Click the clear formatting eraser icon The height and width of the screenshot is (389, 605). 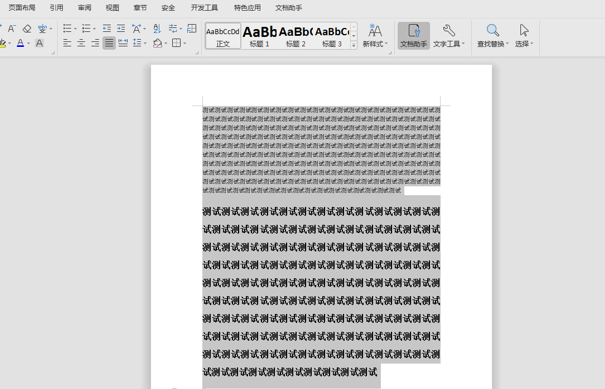point(27,29)
